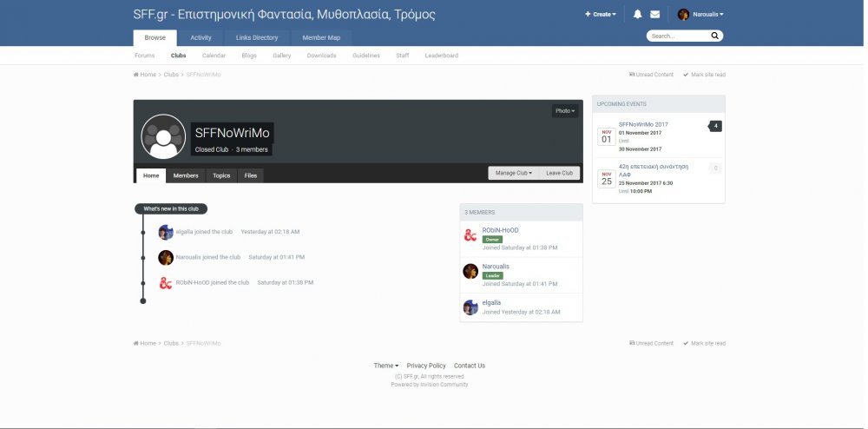Click the Nov 01 event calendar icon

point(606,136)
